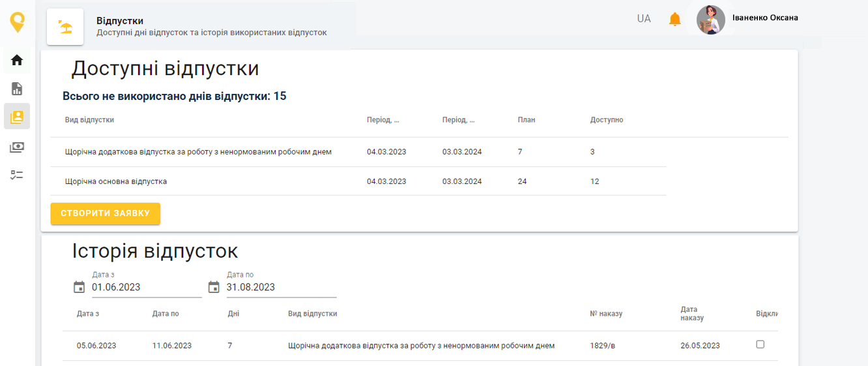Click the notification bell icon
The width and height of the screenshot is (868, 366).
pos(675,19)
